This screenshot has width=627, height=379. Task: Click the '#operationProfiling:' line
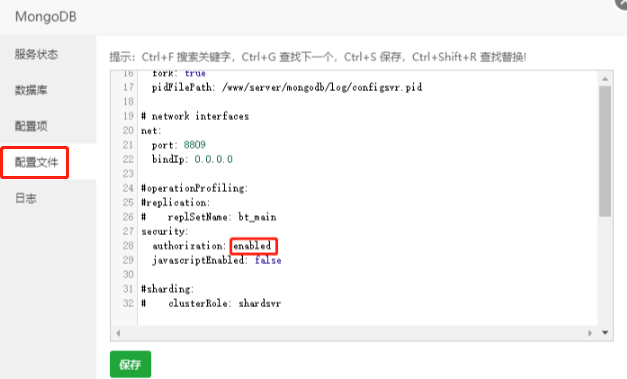pos(195,188)
